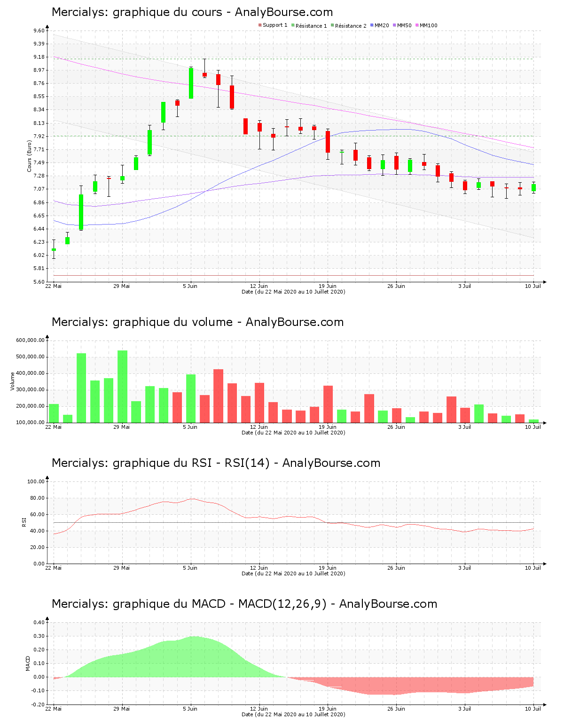Click the 600,000.00 volume axis value
Screen dimensions: 564x728
(x=31, y=341)
